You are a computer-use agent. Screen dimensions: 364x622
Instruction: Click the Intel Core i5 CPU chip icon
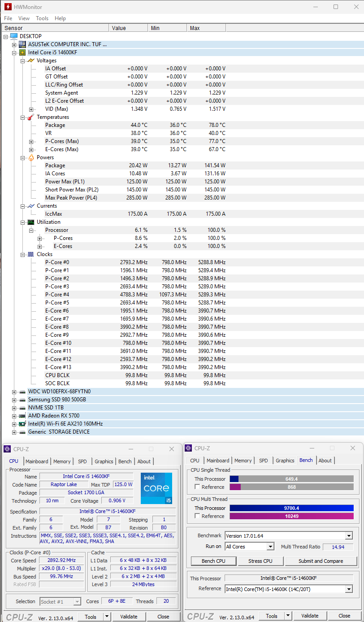click(x=22, y=52)
